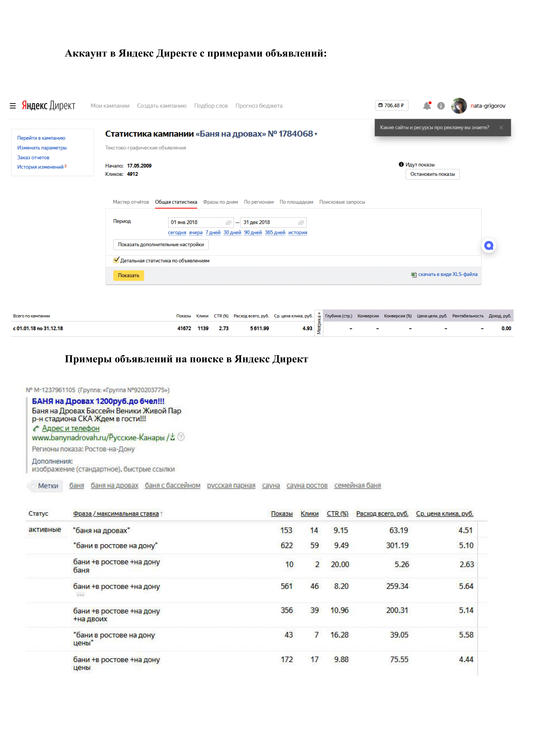Follow the Изменить параметры link

point(42,148)
